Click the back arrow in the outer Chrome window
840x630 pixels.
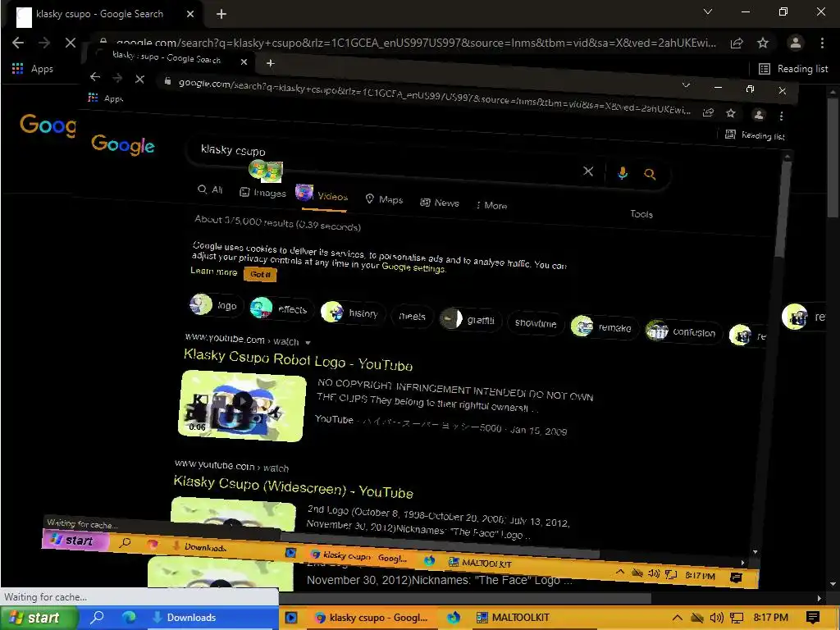[x=18, y=43]
